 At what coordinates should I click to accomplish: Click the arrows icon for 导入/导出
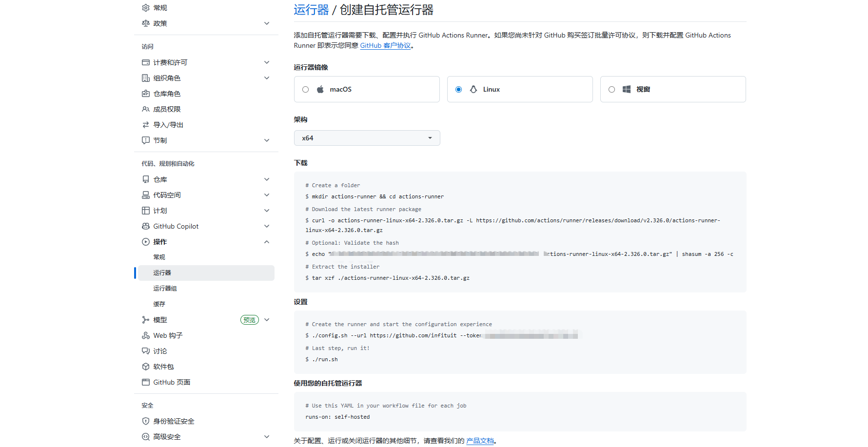pyautogui.click(x=145, y=125)
